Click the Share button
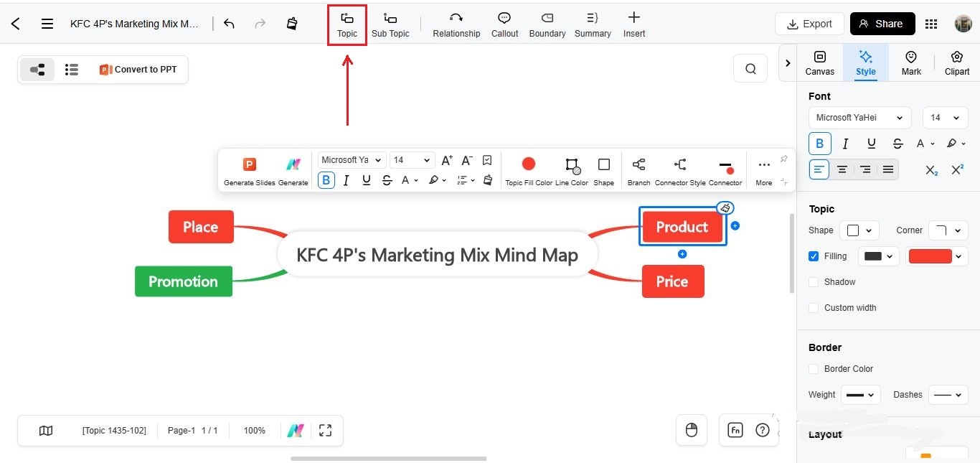This screenshot has width=980, height=463. point(882,24)
